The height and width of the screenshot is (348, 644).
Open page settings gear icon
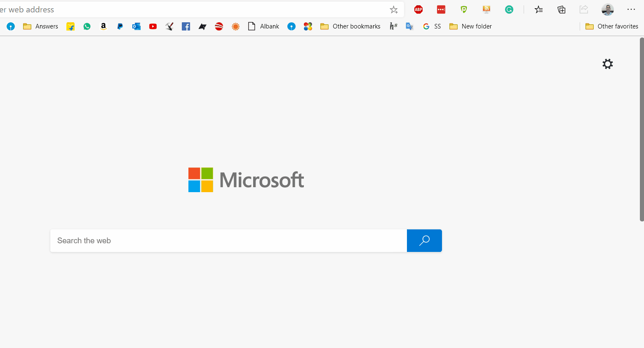pyautogui.click(x=608, y=64)
